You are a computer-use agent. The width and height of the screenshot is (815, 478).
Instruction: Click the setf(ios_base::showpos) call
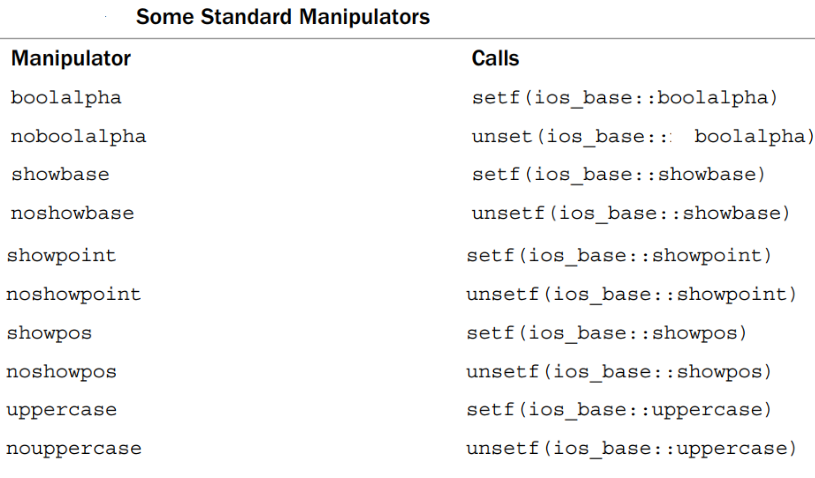(607, 333)
